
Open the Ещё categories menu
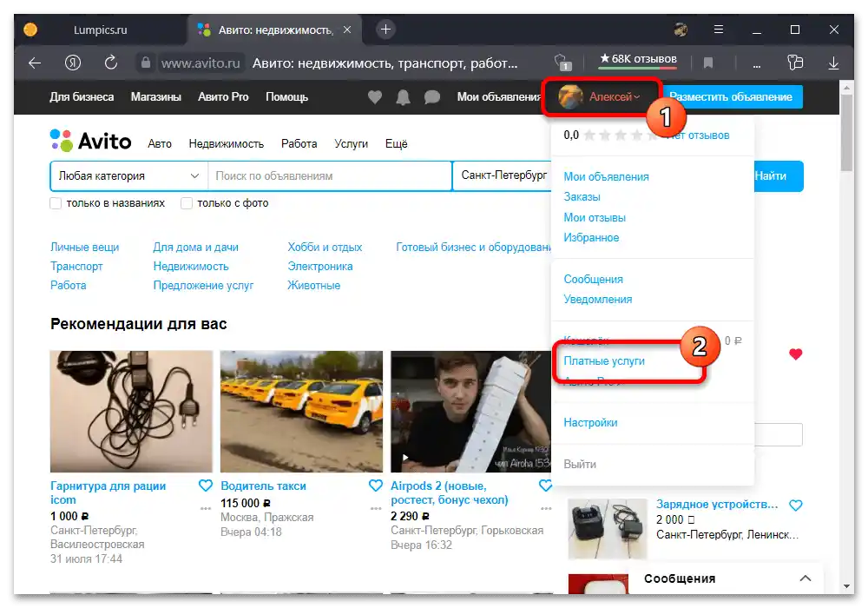[397, 144]
